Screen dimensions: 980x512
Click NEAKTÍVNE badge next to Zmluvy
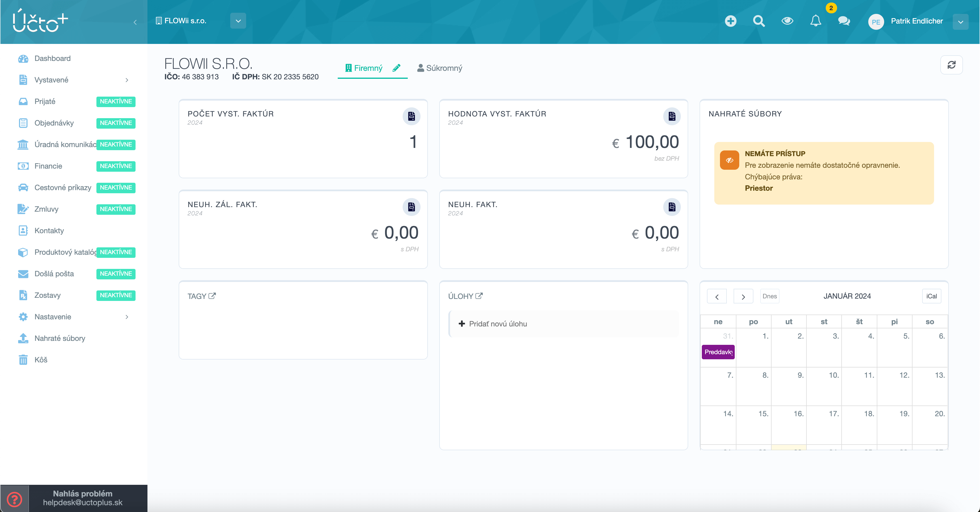click(x=116, y=209)
